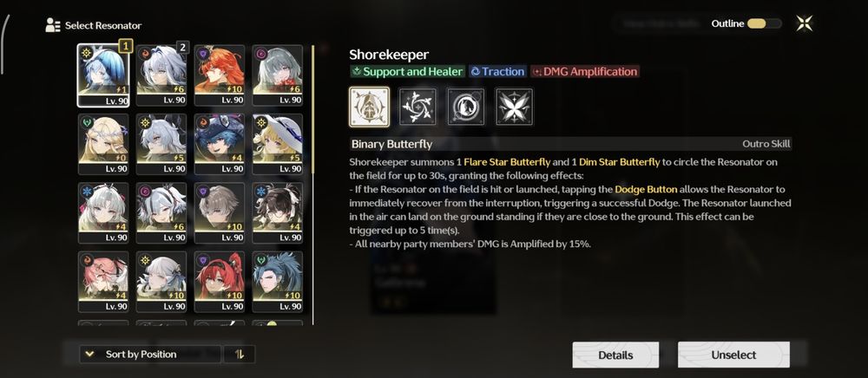The image size is (868, 378).
Task: Click the Support and Healer tag
Action: click(407, 71)
